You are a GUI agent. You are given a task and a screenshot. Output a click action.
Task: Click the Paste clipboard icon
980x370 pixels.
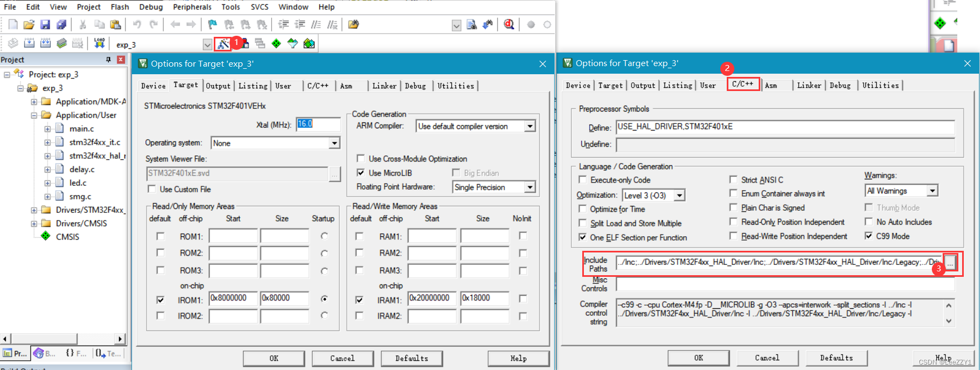(x=115, y=24)
